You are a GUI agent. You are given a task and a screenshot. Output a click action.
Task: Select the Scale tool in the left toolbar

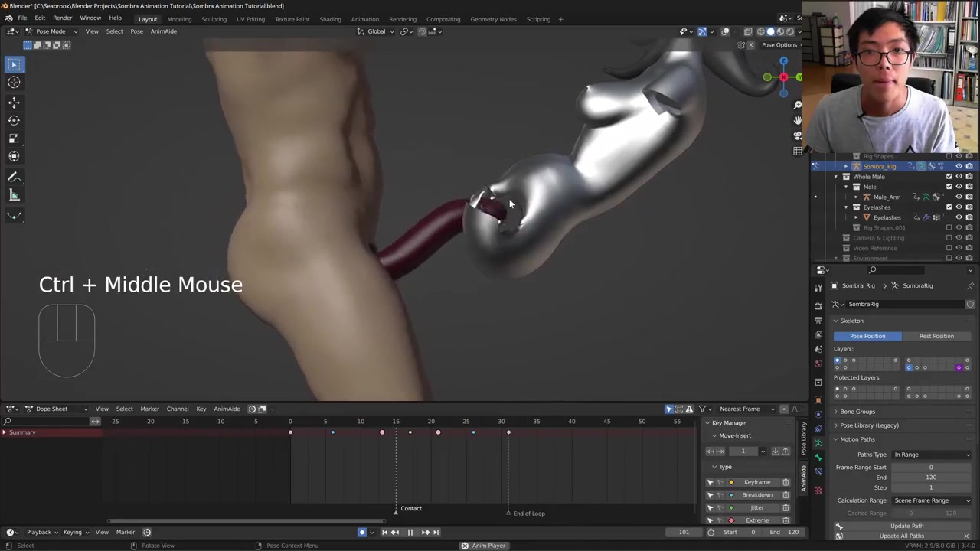(14, 139)
